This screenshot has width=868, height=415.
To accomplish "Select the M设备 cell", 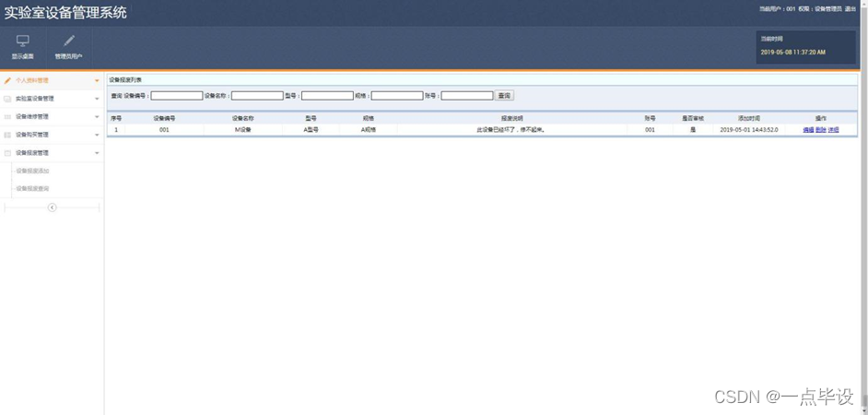I will coord(242,130).
